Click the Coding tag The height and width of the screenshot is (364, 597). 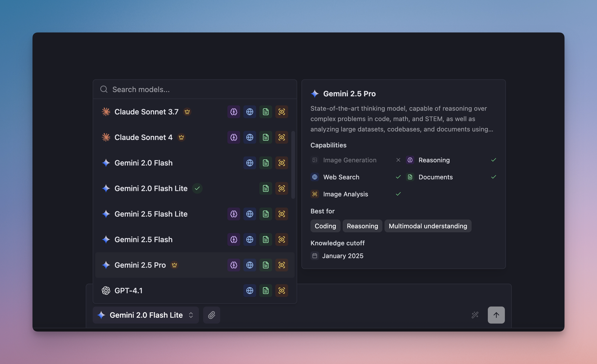pyautogui.click(x=325, y=226)
